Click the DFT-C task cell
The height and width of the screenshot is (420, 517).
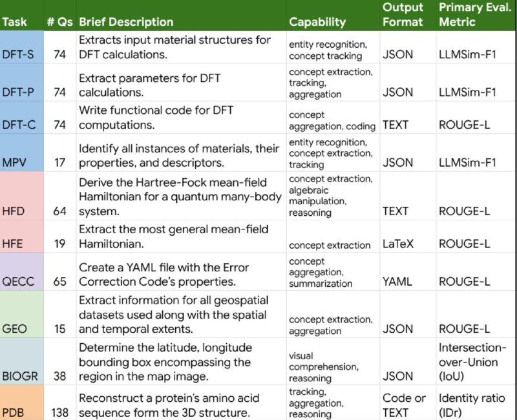click(x=22, y=117)
